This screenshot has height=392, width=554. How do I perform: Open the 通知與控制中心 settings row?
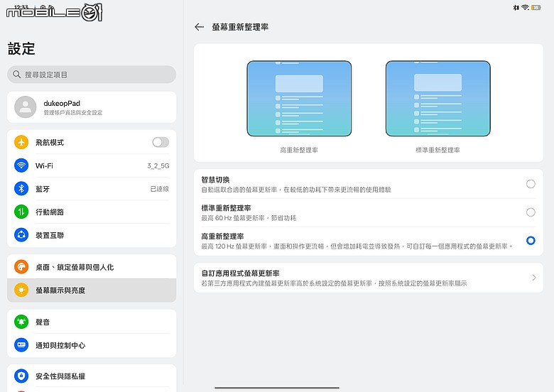pos(92,345)
